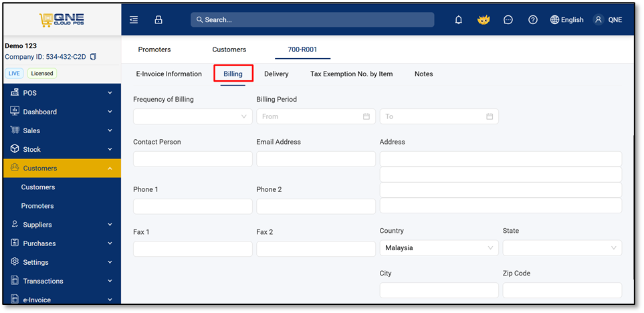Viewport: 644px width, 313px height.
Task: Switch to the Delivery tab
Action: 276,74
